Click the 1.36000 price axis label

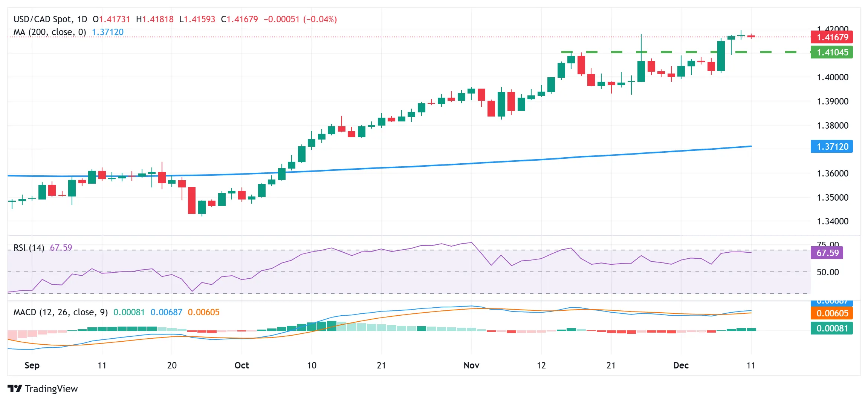(833, 173)
